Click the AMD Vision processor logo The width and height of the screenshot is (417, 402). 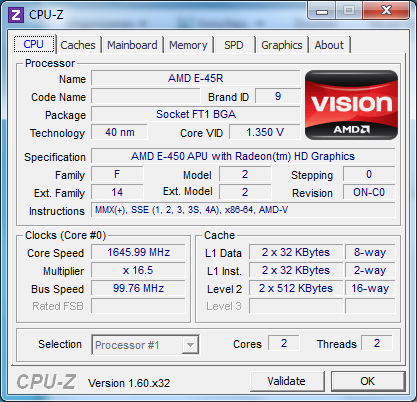(x=351, y=105)
